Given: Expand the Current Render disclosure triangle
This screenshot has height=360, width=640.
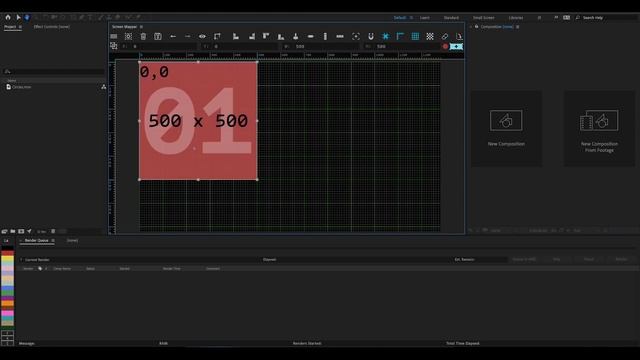Looking at the screenshot, I should pos(21,260).
